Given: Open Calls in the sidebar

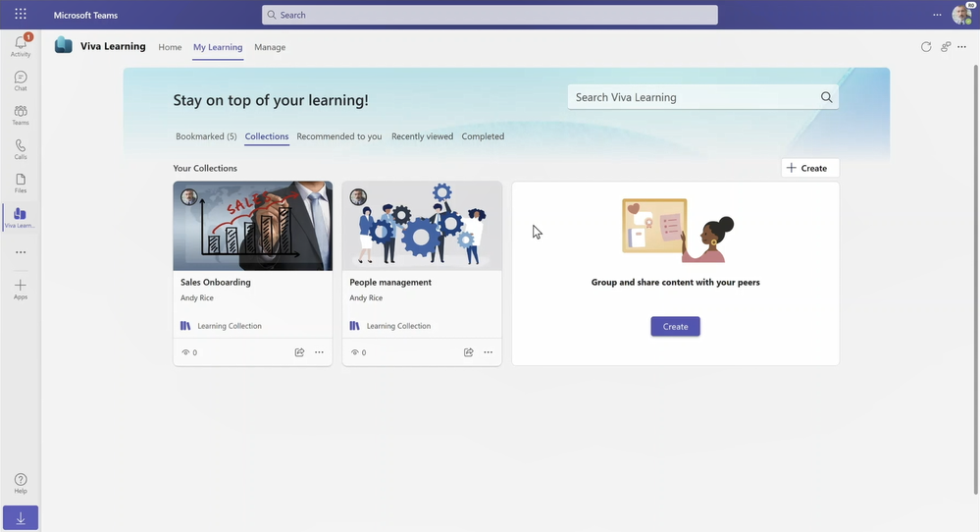Looking at the screenshot, I should [x=21, y=149].
